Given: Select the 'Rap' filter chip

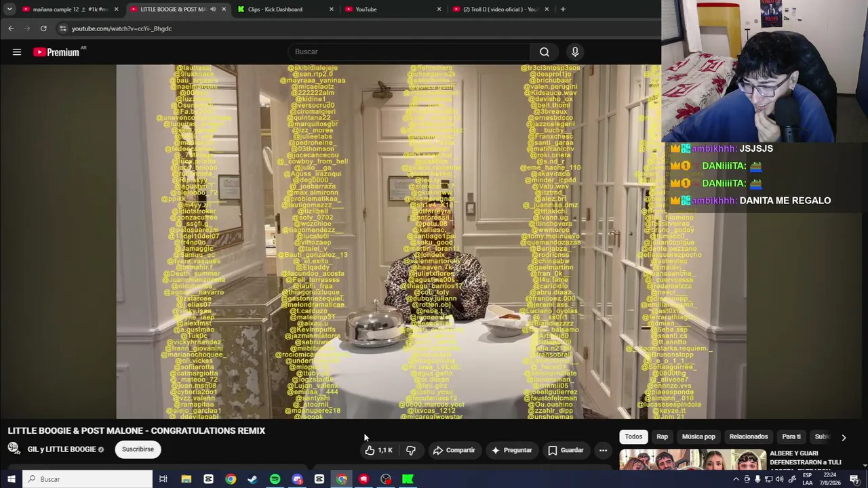Looking at the screenshot, I should click(662, 436).
